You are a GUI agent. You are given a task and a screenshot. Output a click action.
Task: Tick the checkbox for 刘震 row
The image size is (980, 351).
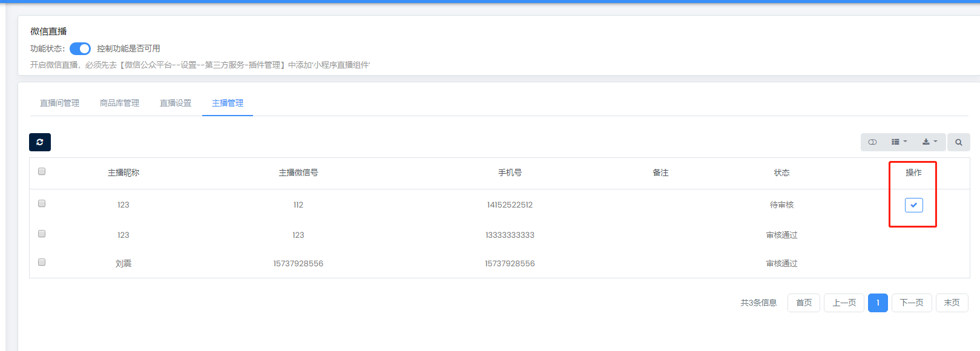pyautogui.click(x=42, y=262)
